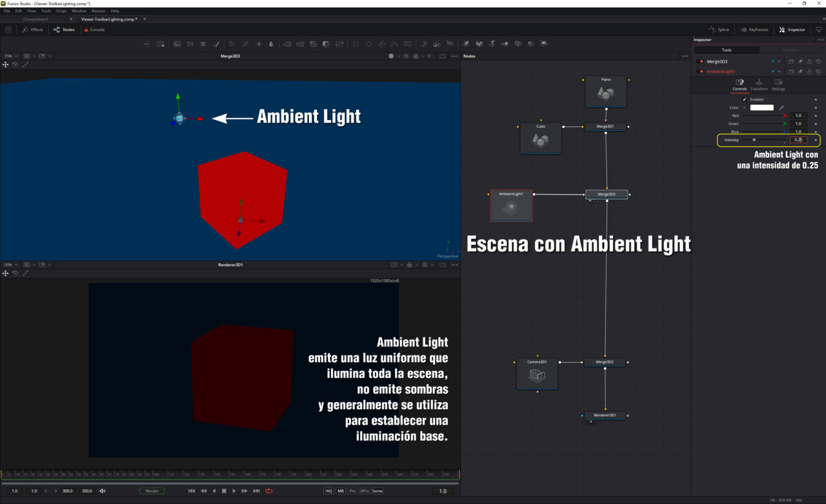Viewport: 826px width, 504px height.
Task: Toggle the HiQ render quality button
Action: tap(328, 491)
